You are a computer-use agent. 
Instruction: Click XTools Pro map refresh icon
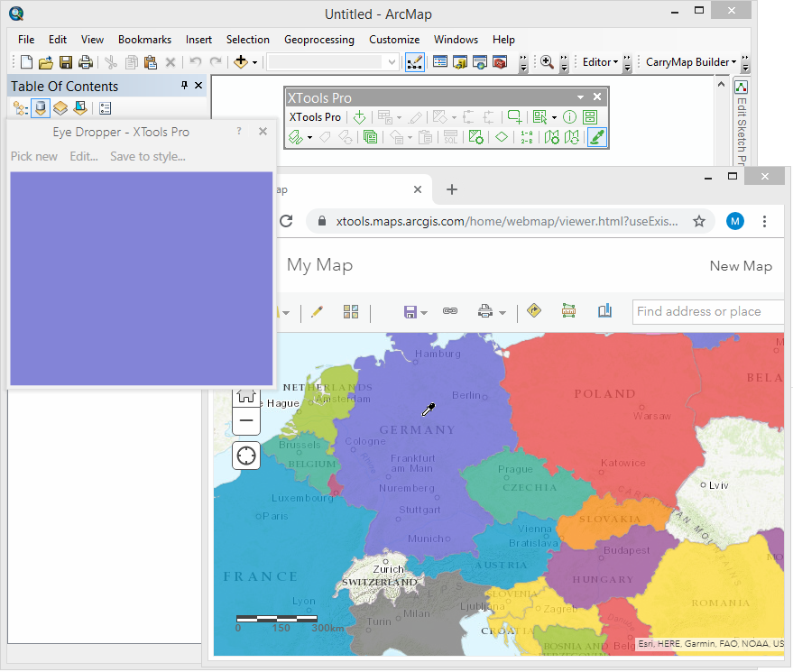pyautogui.click(x=571, y=137)
